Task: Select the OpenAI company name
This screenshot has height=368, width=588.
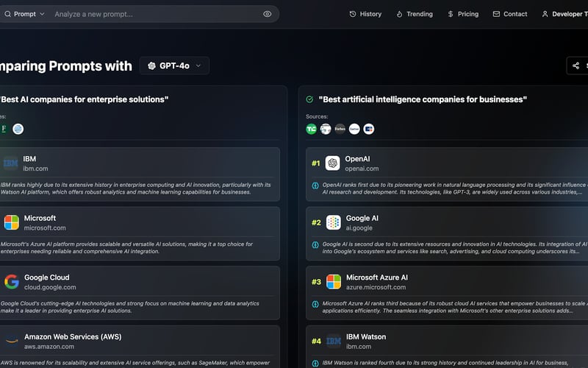Action: point(357,159)
